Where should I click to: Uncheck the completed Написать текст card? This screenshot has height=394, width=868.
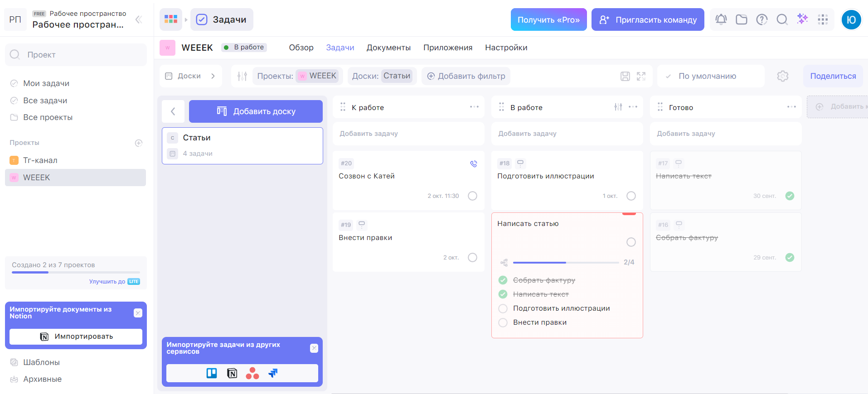pos(790,196)
